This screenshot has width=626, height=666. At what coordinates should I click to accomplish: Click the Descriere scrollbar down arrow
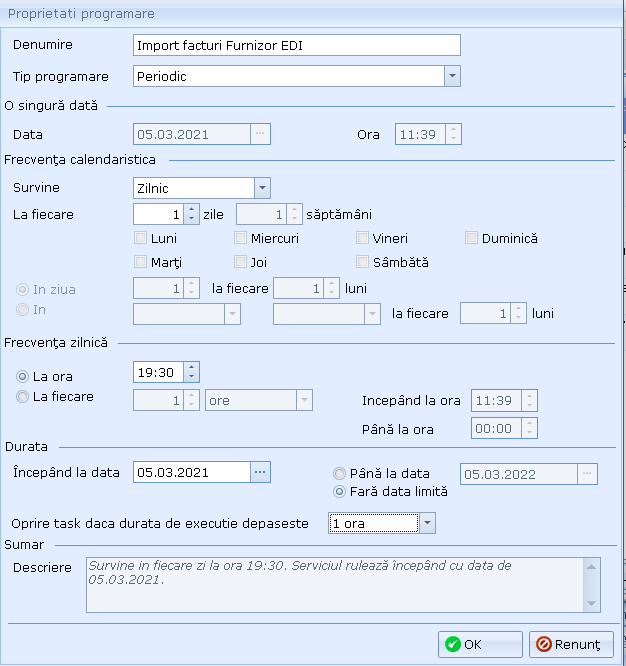coord(592,603)
